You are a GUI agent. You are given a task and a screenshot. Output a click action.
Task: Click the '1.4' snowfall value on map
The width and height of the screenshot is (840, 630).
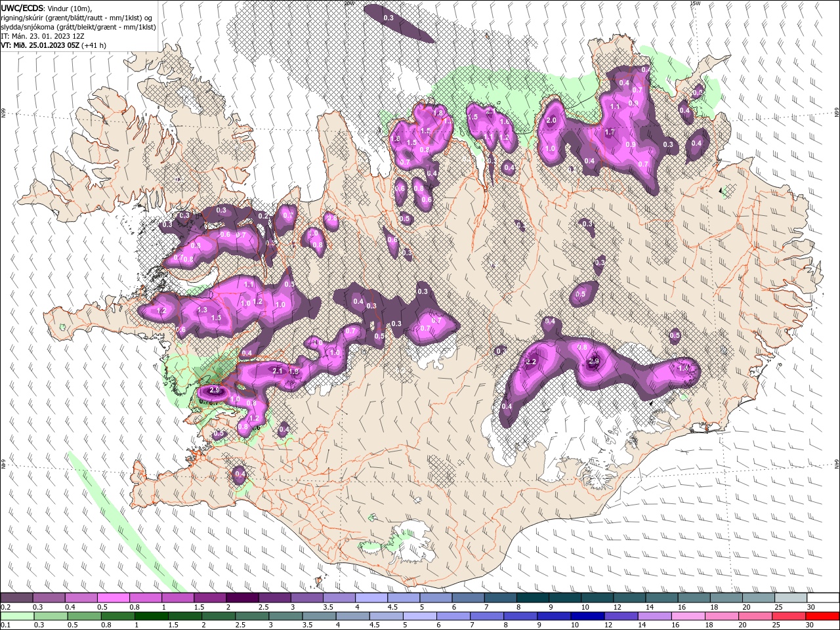684,368
